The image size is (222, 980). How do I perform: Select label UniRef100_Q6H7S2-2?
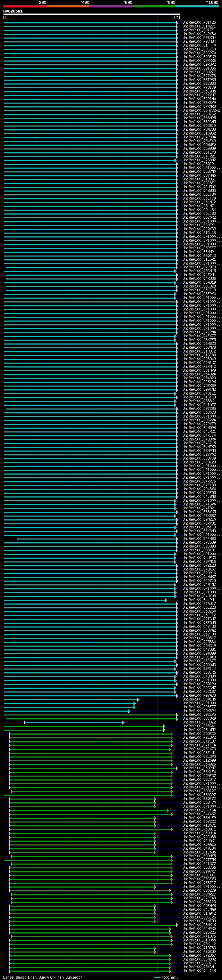coord(202,110)
